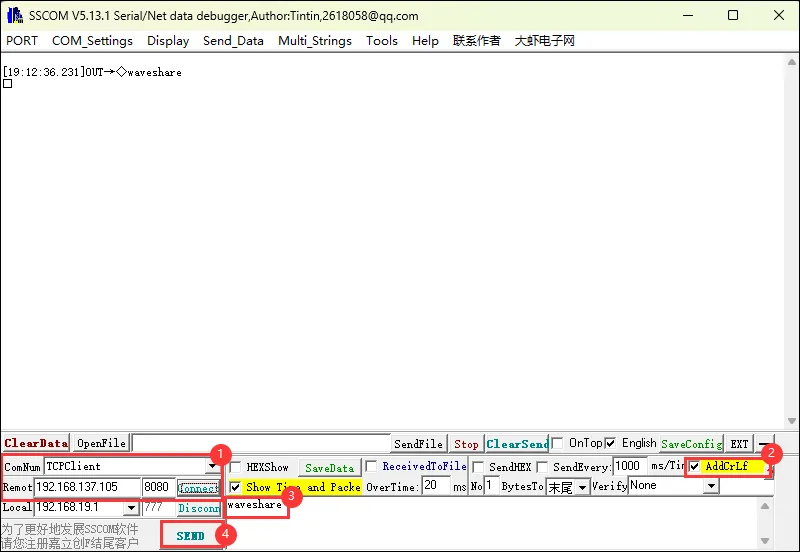The image size is (800, 552).
Task: Toggle the AddCrLf checkbox
Action: pyautogui.click(x=695, y=466)
